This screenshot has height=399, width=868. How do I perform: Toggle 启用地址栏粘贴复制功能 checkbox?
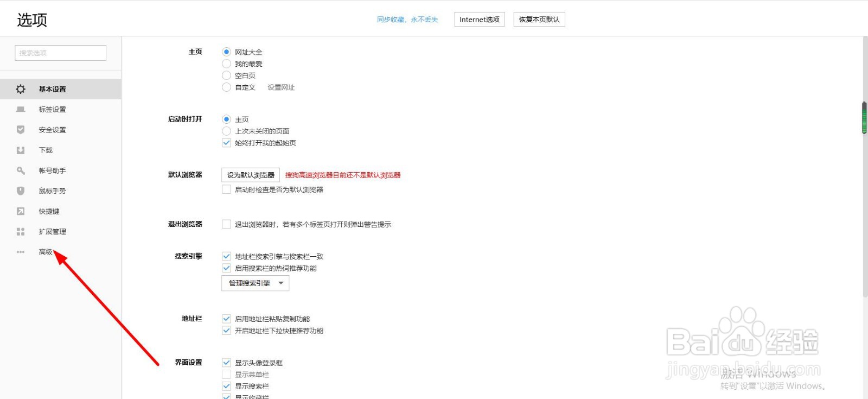tap(227, 319)
